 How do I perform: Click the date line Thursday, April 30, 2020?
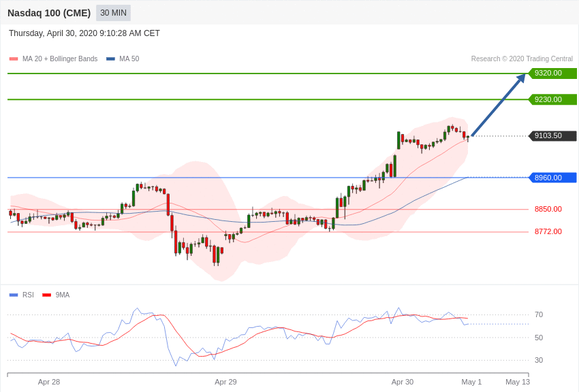pos(84,33)
